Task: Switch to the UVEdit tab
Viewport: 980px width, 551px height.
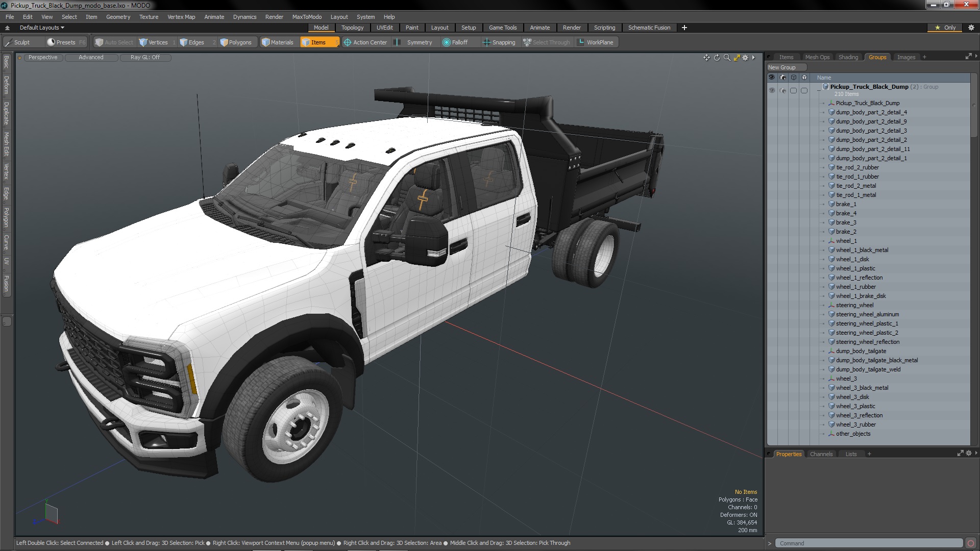Action: 385,28
